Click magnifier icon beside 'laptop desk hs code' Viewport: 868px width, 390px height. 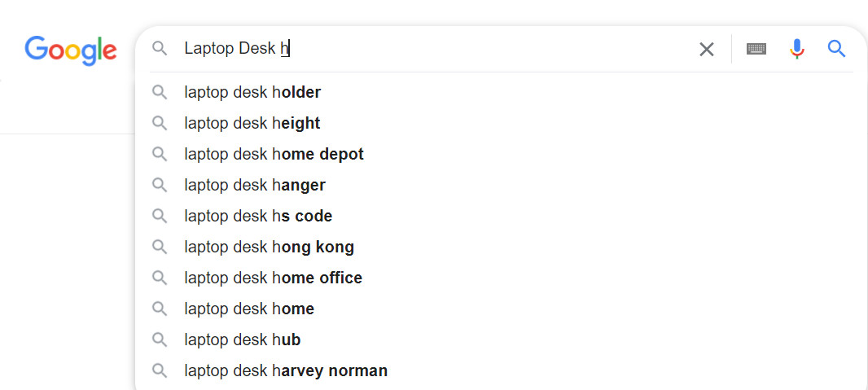pyautogui.click(x=160, y=216)
